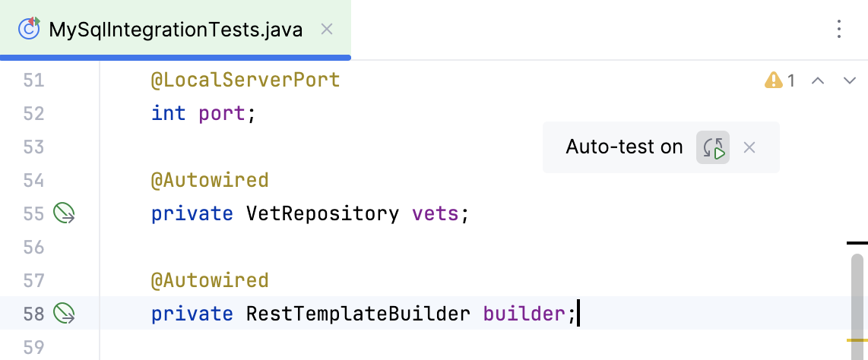Go to next highlighted problem

[850, 80]
